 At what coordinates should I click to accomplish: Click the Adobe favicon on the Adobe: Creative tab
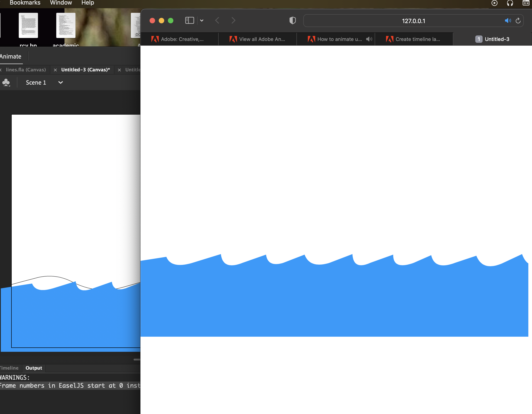coord(155,39)
